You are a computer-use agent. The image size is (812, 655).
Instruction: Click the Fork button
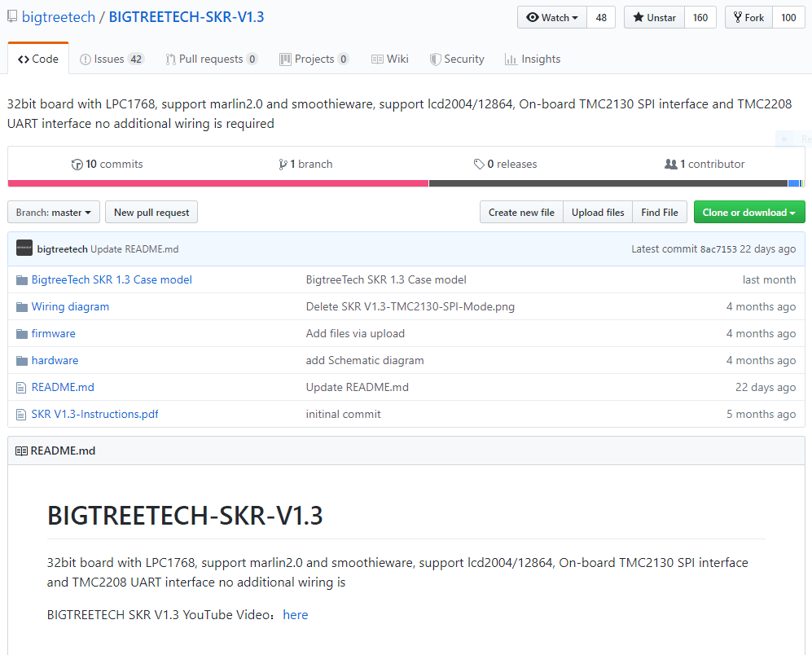[748, 18]
